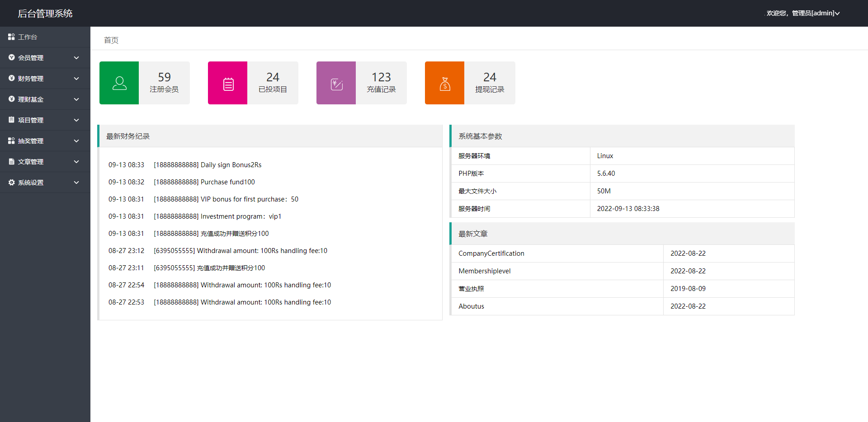Open the 项目管理 sidebar menu
The height and width of the screenshot is (422, 868).
point(31,120)
